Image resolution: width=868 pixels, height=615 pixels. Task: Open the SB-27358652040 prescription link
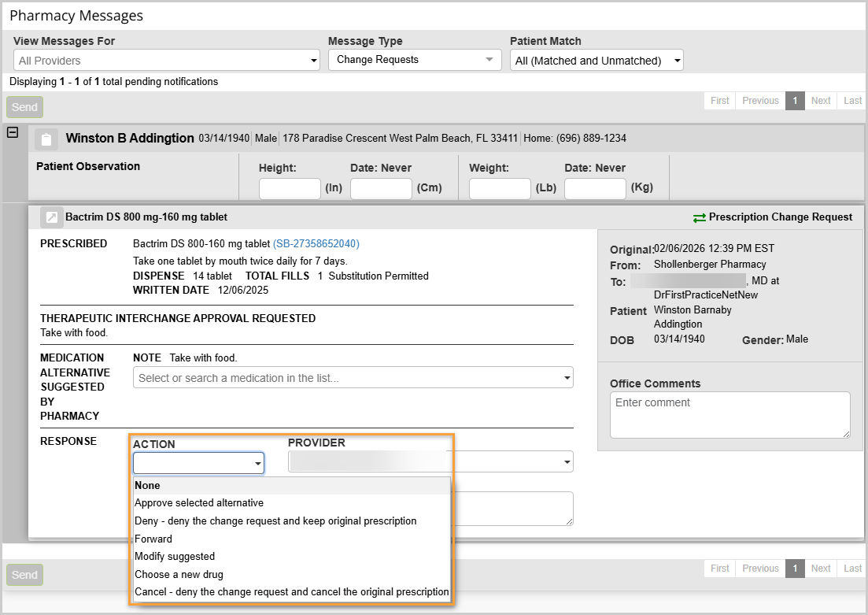coord(316,244)
